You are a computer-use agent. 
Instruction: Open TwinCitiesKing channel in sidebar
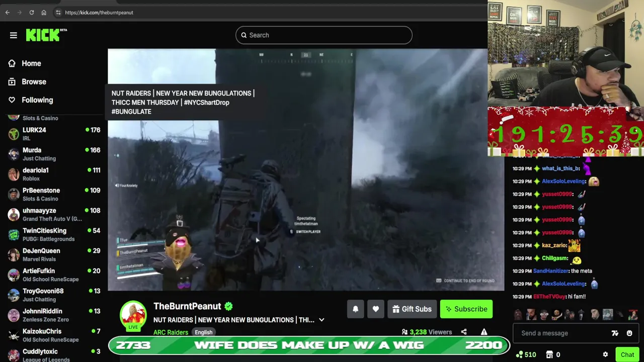54,234
